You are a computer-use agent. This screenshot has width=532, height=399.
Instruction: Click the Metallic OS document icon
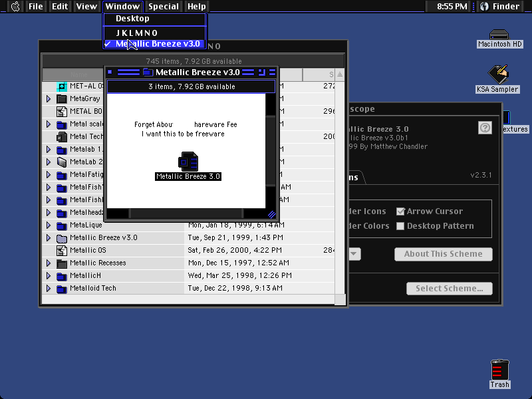[61, 251]
